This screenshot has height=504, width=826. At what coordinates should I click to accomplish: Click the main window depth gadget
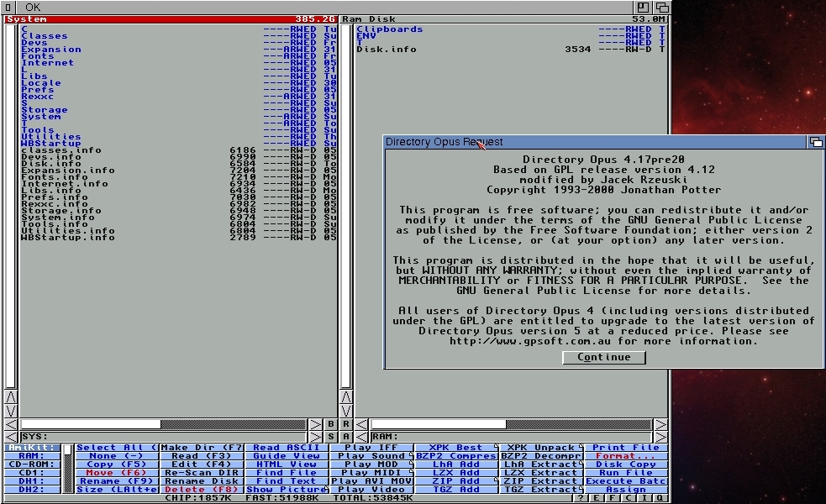[x=662, y=8]
